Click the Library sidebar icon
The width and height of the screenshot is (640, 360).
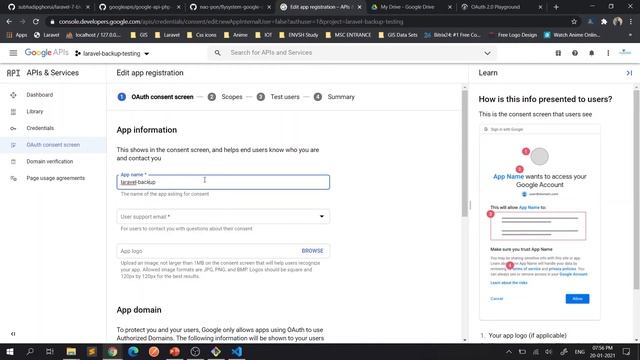click(x=13, y=111)
